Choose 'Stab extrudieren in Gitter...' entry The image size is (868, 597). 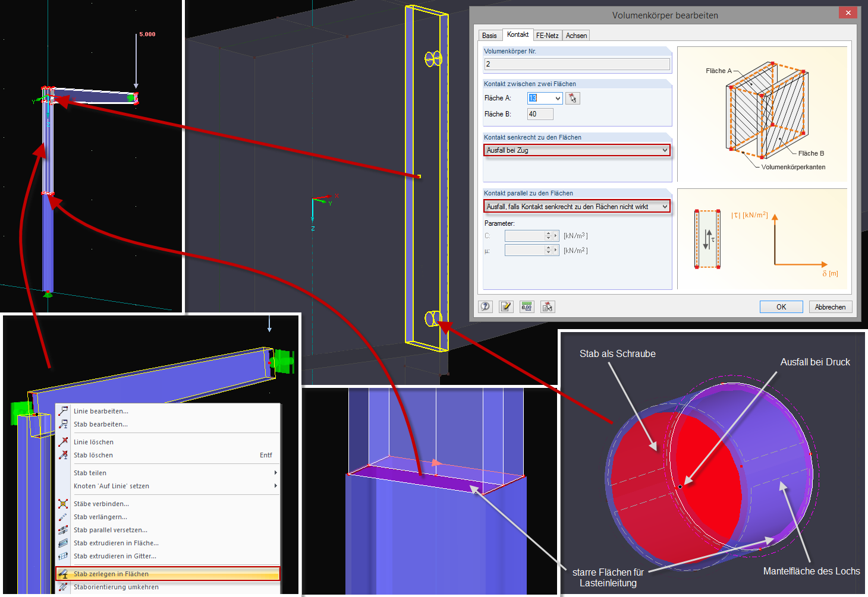pyautogui.click(x=168, y=556)
